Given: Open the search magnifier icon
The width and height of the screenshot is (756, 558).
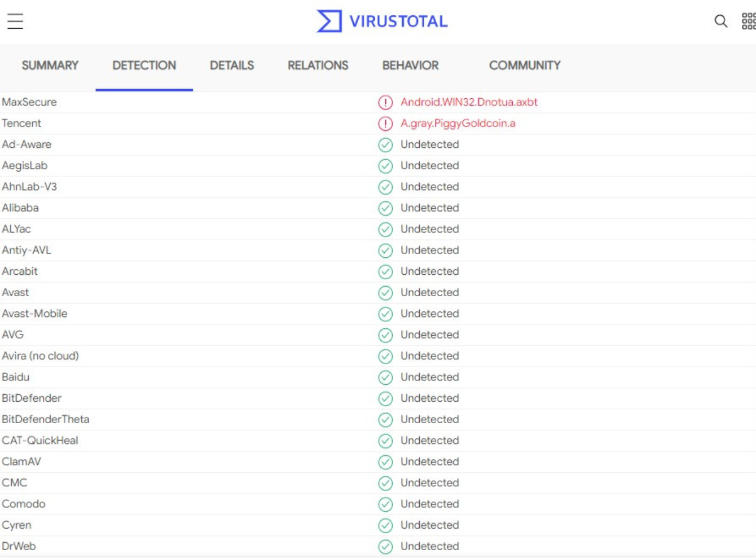Looking at the screenshot, I should [720, 21].
